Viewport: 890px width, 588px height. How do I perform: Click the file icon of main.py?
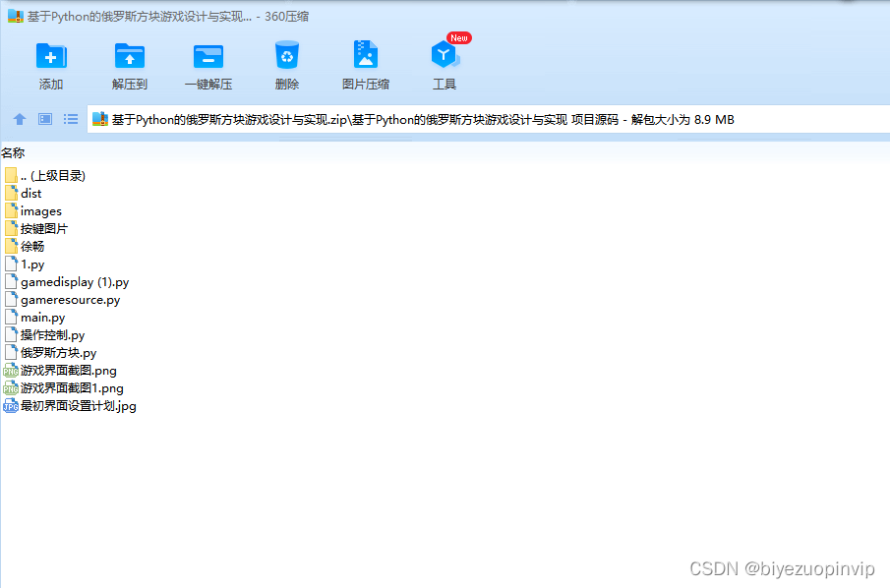11,318
